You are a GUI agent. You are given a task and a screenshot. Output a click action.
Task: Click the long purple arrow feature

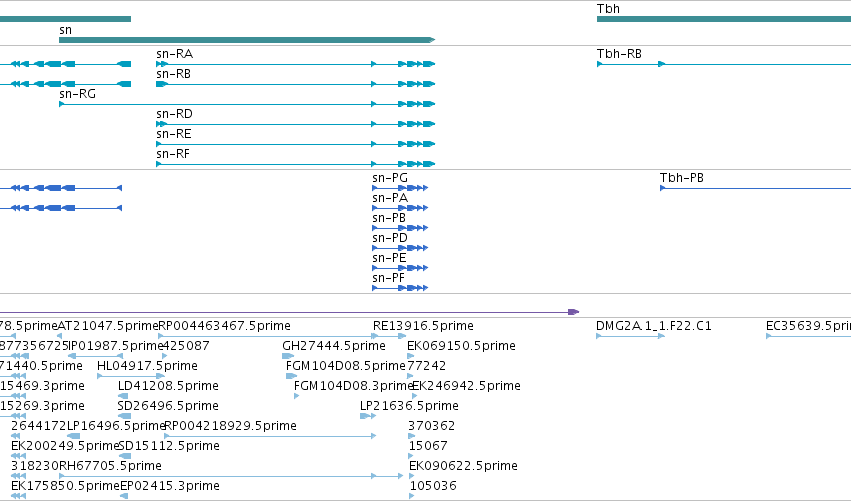click(289, 312)
